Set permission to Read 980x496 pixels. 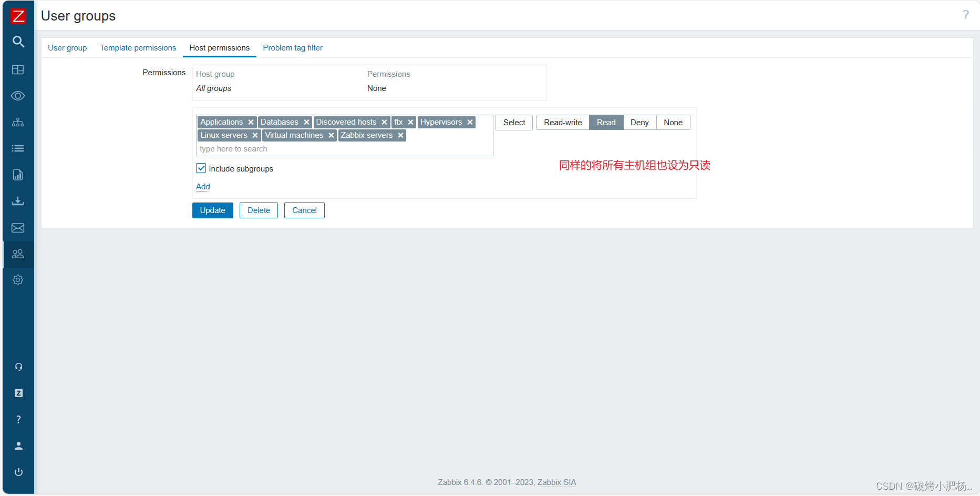click(606, 123)
